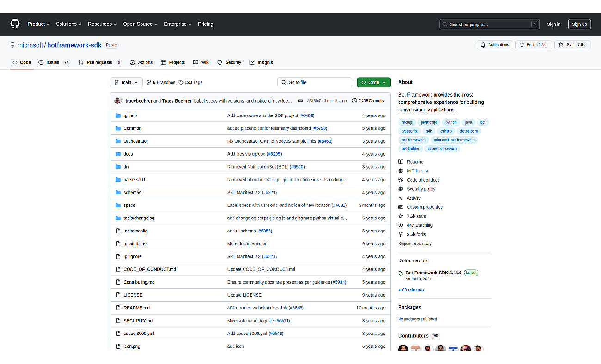
Task: Click the Sign in link
Action: coord(553,24)
